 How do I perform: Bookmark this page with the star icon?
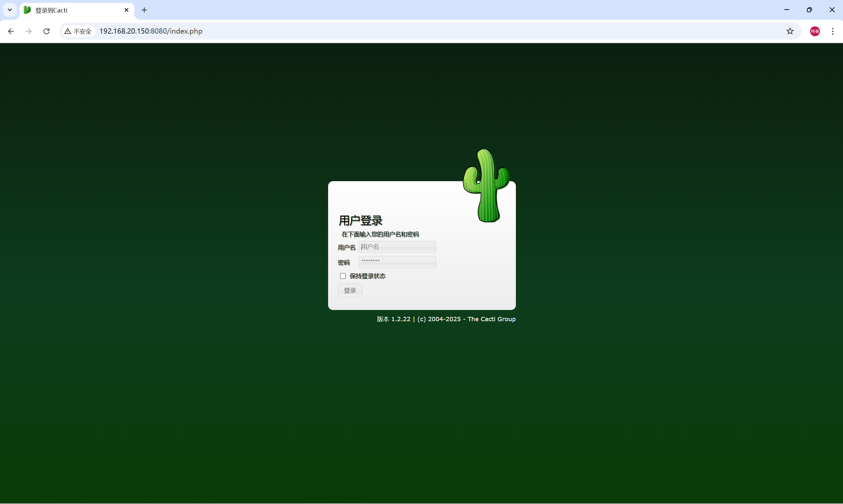(790, 31)
